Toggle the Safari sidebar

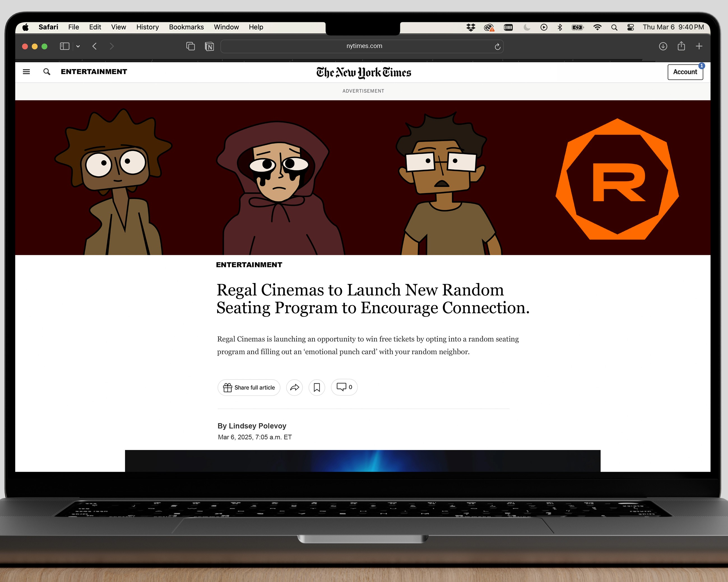click(x=64, y=46)
